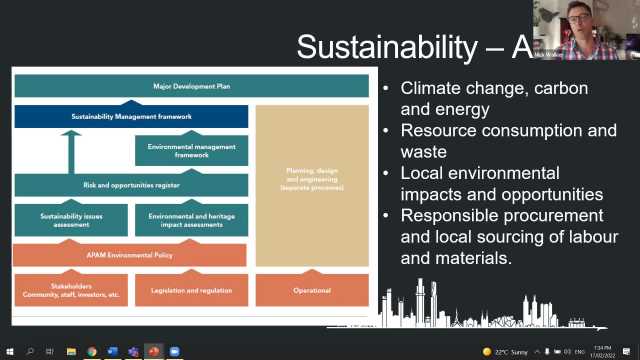Click the Sustainability Management framework box
Image resolution: width=640 pixels, height=360 pixels.
131,116
